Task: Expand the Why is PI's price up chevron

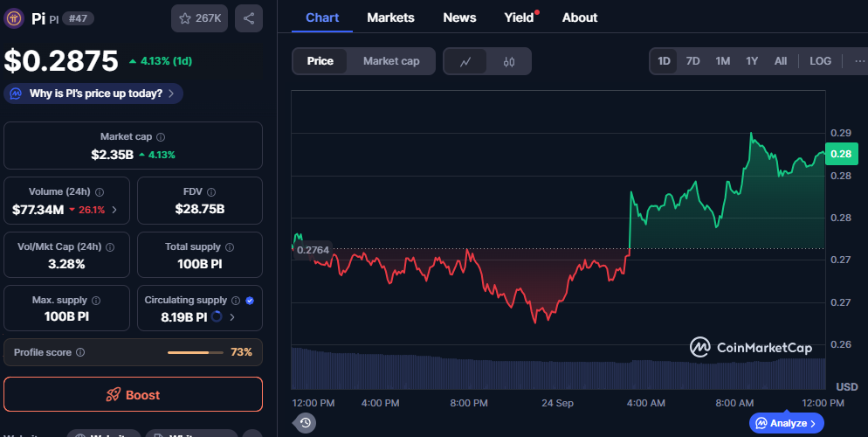Action: (171, 94)
